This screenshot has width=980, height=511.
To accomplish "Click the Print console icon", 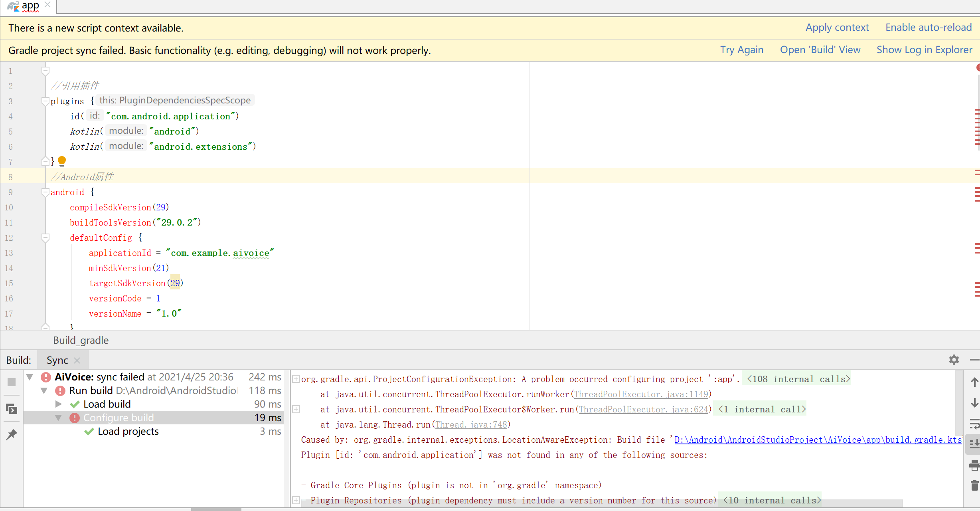I will pos(974,465).
